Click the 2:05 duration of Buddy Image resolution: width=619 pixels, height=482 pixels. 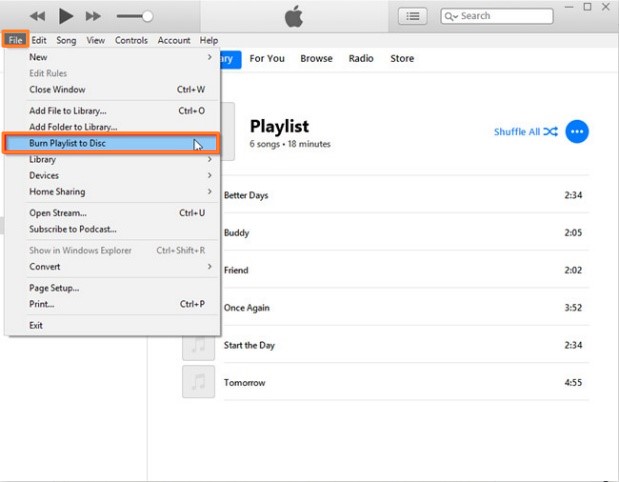click(573, 233)
